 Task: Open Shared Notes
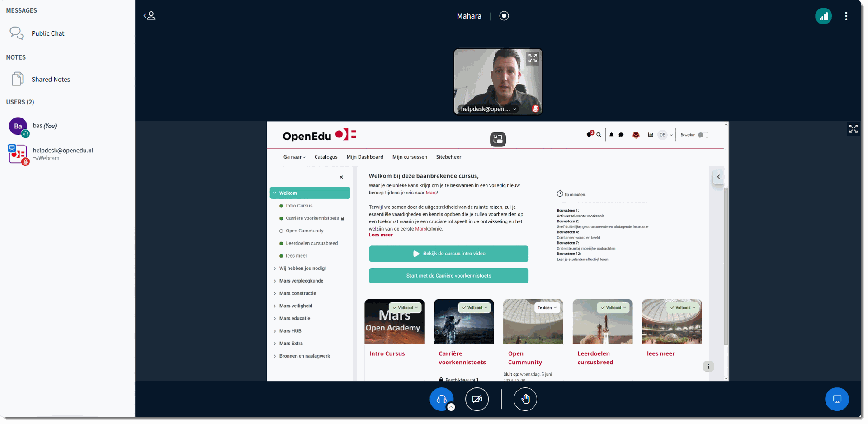click(x=50, y=80)
